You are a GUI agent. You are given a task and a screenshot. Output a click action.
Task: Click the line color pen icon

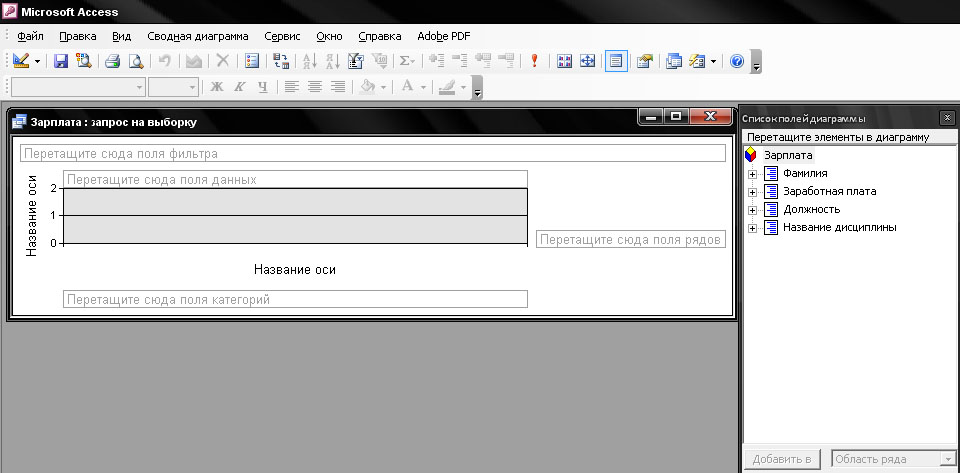447,87
